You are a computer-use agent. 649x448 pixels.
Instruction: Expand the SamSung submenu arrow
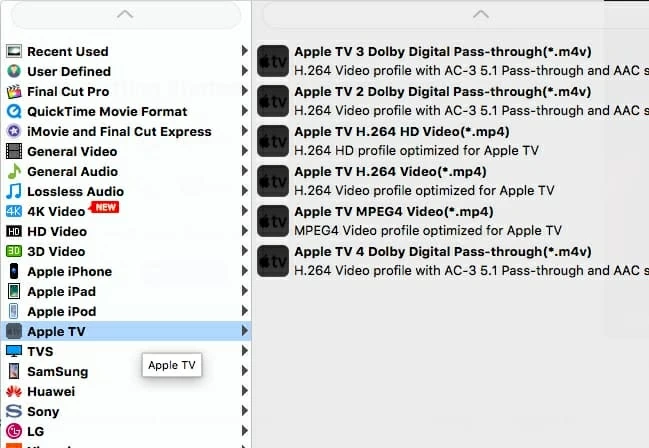click(245, 371)
